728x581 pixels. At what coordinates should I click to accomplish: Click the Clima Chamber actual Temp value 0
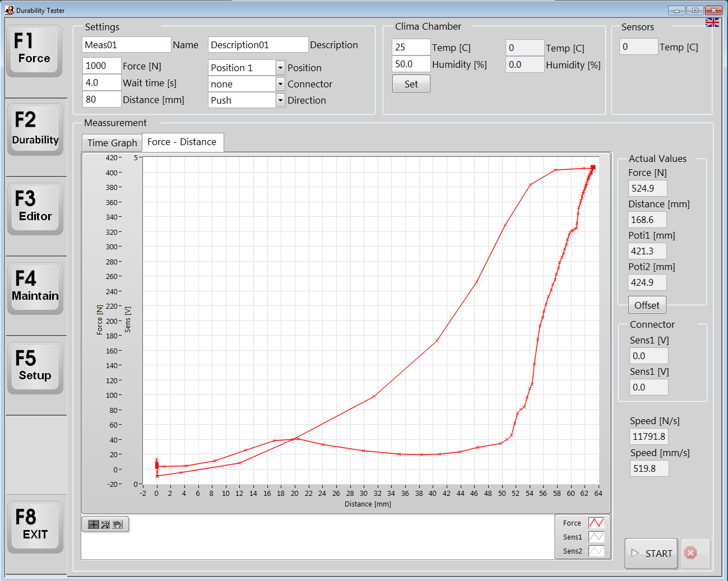(525, 48)
